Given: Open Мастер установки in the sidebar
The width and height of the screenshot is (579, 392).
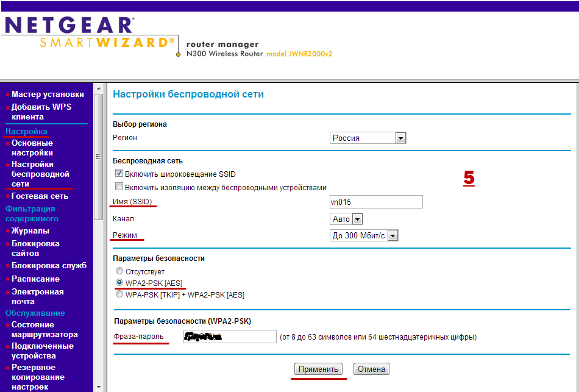Looking at the screenshot, I should [x=48, y=94].
